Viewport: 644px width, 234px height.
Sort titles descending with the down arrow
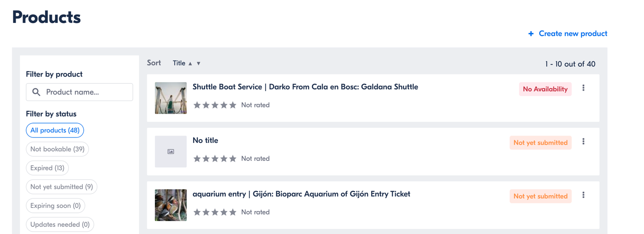[198, 64]
